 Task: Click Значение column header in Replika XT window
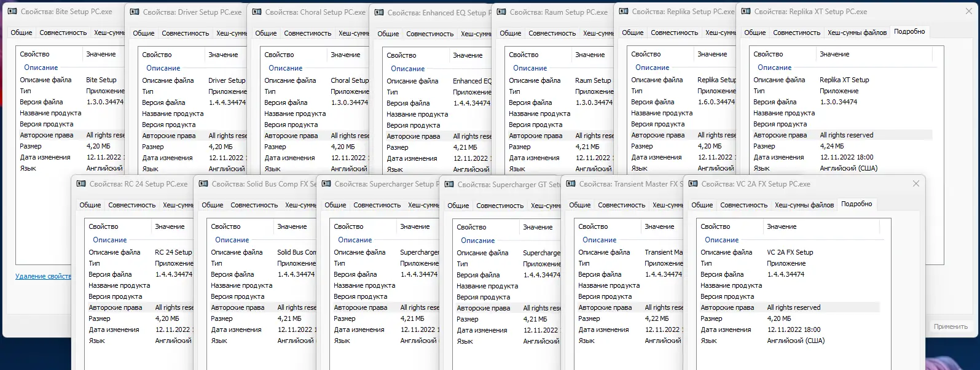click(x=876, y=54)
